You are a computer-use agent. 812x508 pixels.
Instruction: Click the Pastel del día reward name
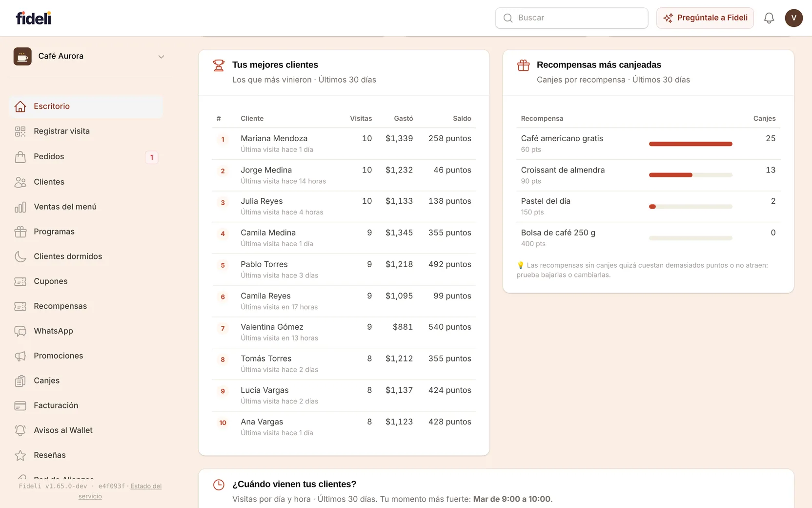point(546,201)
